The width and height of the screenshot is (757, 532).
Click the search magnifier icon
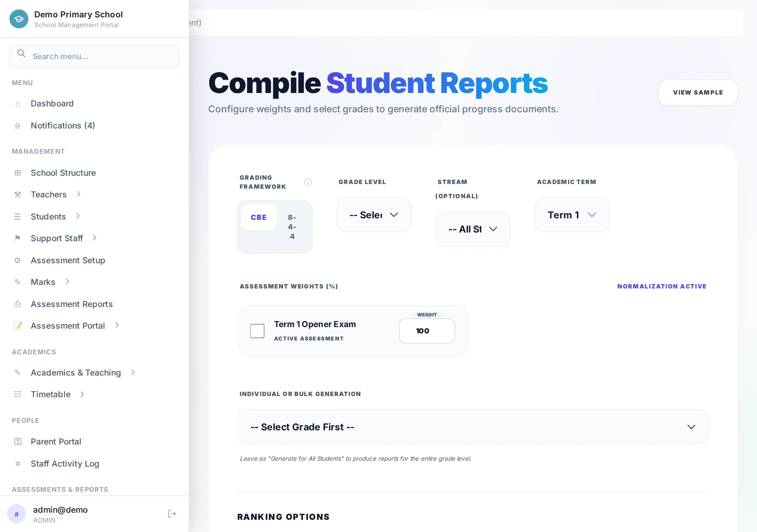(21, 53)
